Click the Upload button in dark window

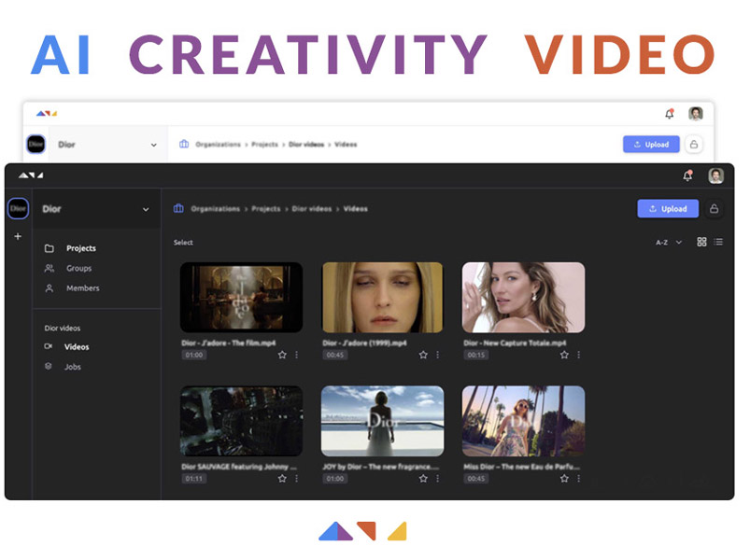(x=667, y=209)
